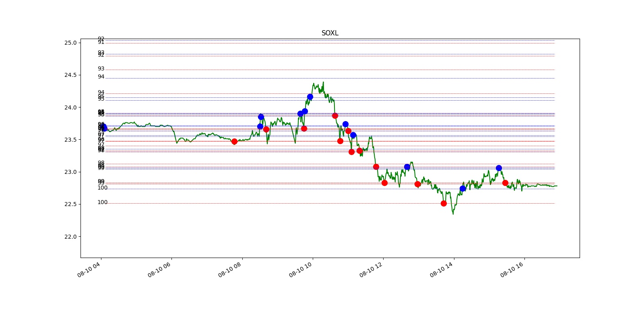Click the lowest 100 level label
644x322 pixels.
tap(102, 202)
